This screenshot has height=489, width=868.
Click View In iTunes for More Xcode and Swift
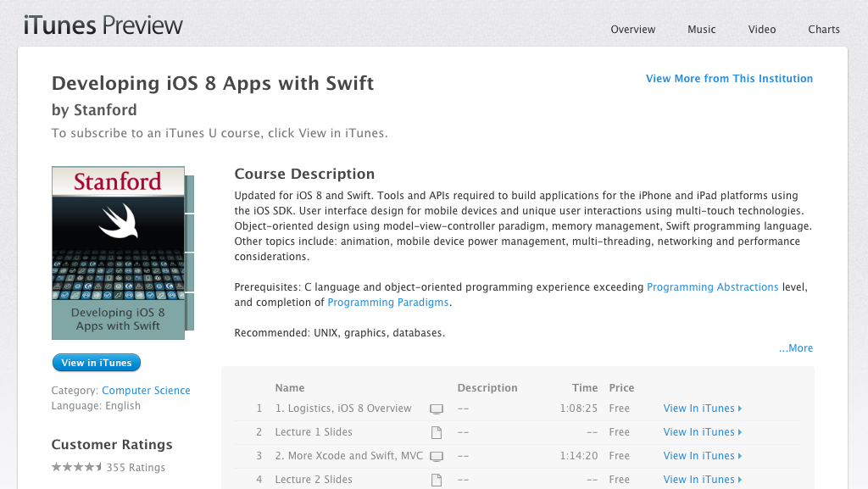[x=702, y=456]
